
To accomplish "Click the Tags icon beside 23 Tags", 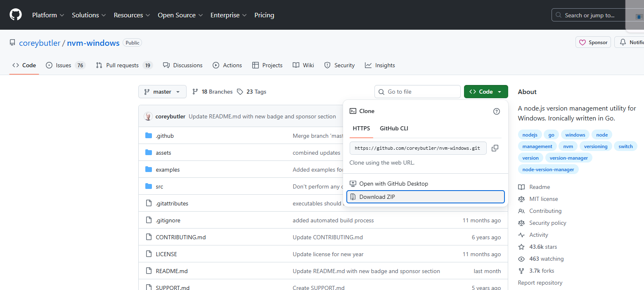I will pos(240,92).
